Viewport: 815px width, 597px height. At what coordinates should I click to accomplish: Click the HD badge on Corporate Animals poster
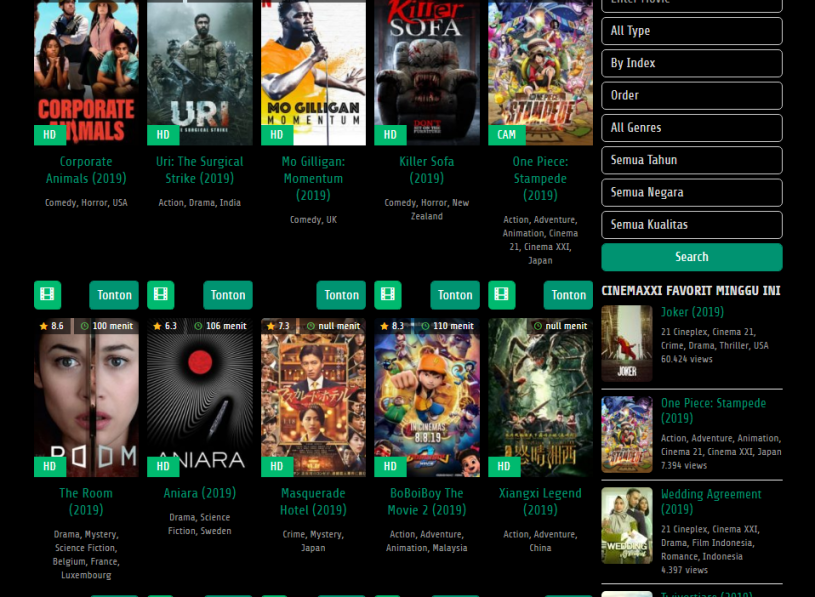point(50,135)
